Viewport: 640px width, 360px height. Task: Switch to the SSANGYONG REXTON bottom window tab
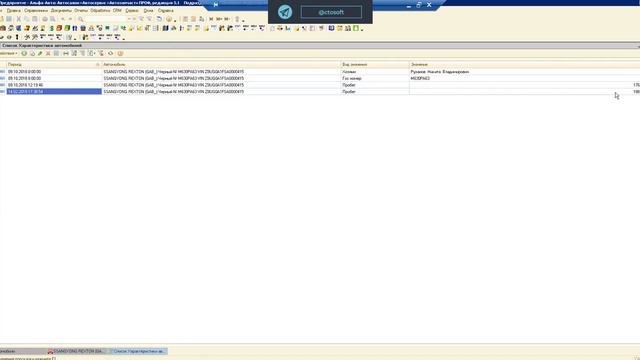(77, 351)
